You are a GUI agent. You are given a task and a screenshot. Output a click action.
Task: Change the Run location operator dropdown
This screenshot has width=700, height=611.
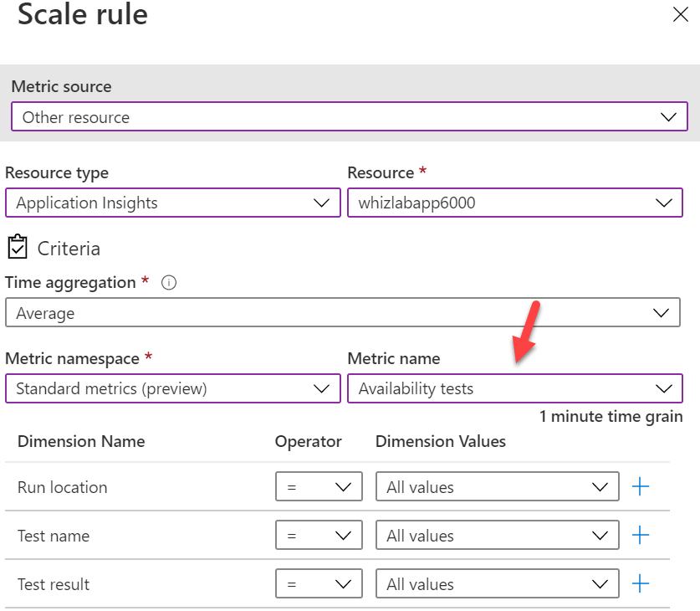click(319, 487)
